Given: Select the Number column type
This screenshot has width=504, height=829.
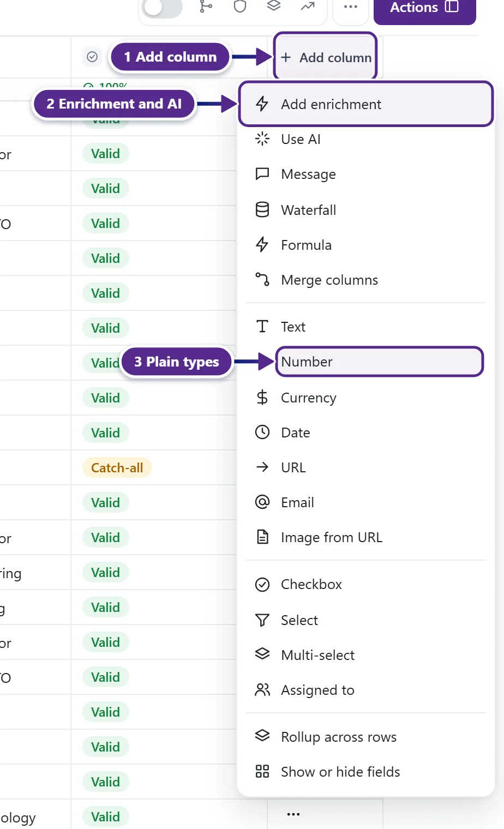Looking at the screenshot, I should pyautogui.click(x=379, y=362).
